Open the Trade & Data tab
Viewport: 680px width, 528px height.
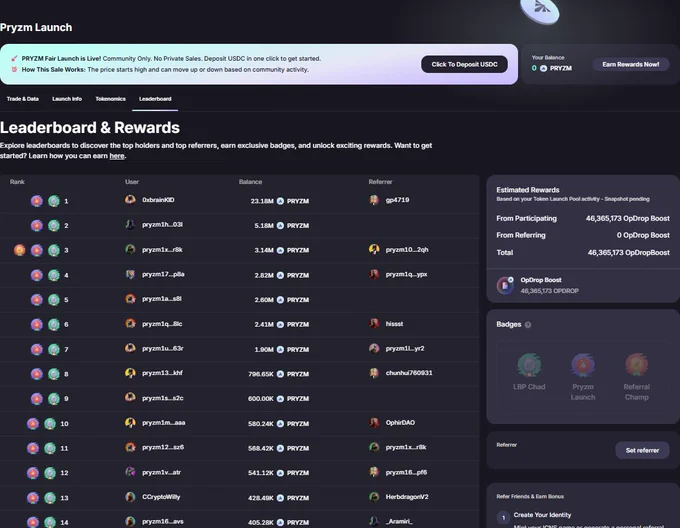click(23, 99)
